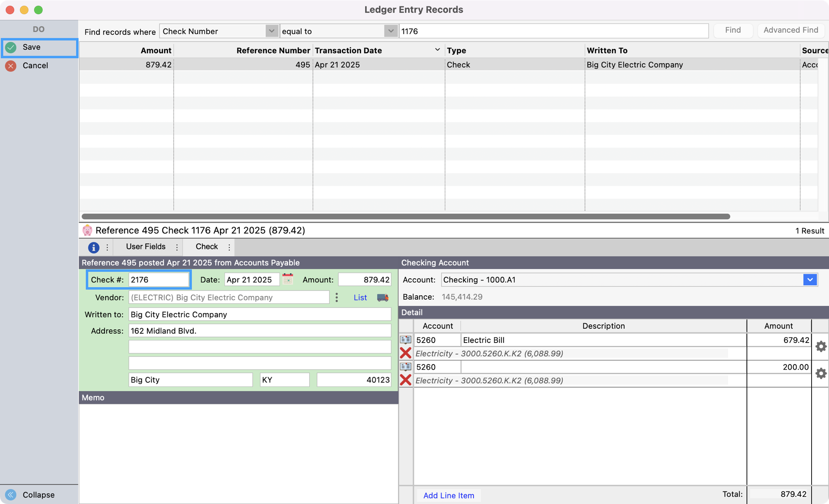This screenshot has width=829, height=504.
Task: Switch to the Check tab
Action: point(207,247)
